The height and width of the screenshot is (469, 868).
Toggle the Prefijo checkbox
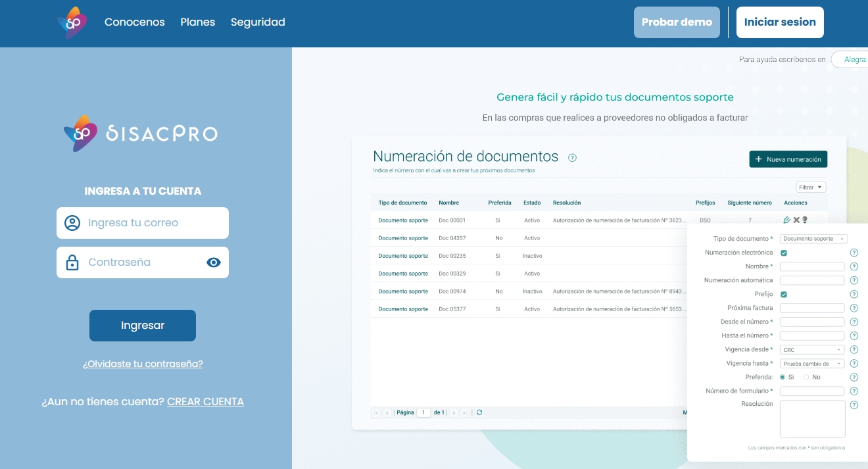tap(784, 294)
